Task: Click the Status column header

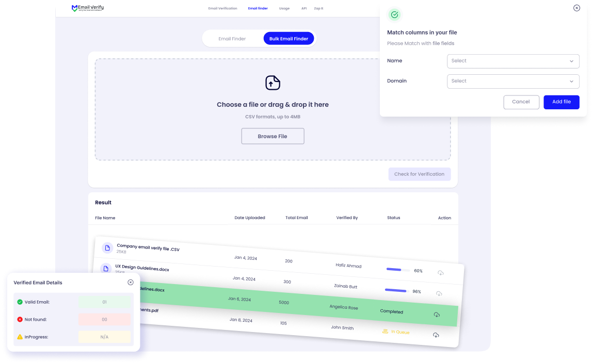Action: (x=394, y=218)
